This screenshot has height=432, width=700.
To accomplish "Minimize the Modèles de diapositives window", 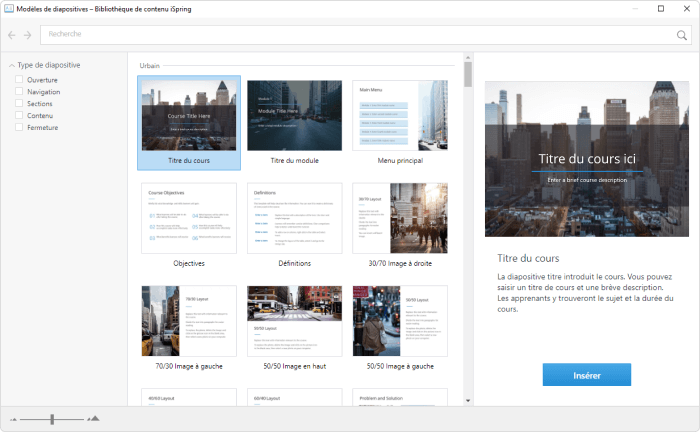I will [x=635, y=8].
